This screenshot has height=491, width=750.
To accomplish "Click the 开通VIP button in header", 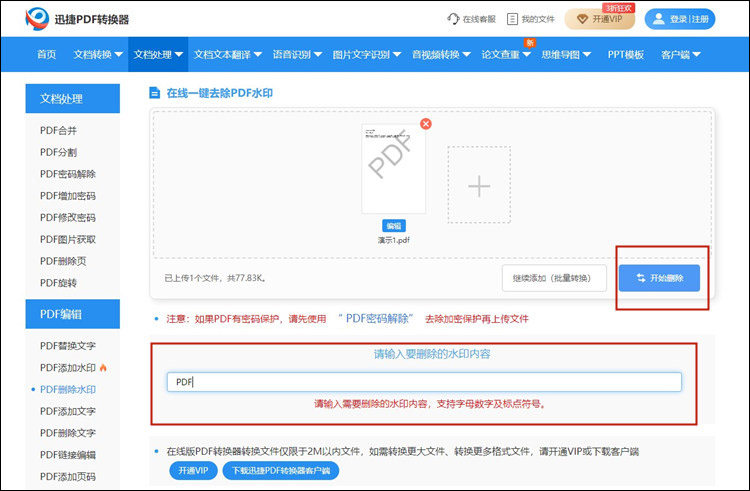I will [600, 19].
